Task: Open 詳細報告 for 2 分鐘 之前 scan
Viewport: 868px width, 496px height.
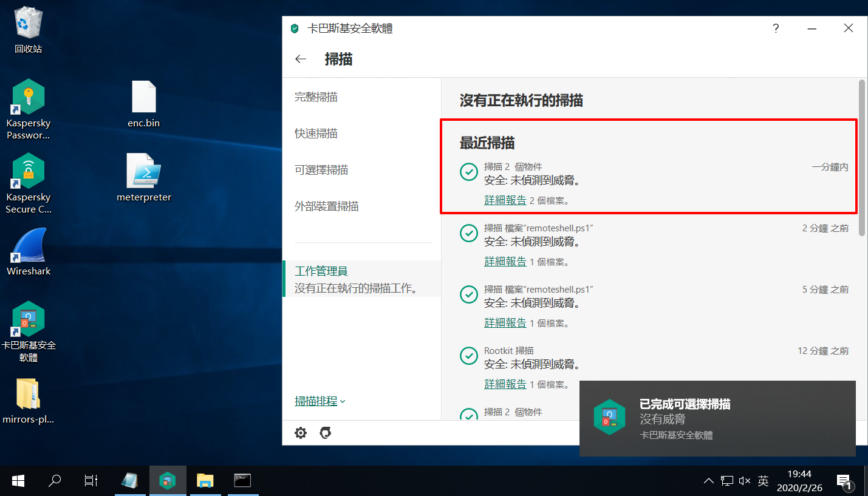Action: pyautogui.click(x=505, y=262)
